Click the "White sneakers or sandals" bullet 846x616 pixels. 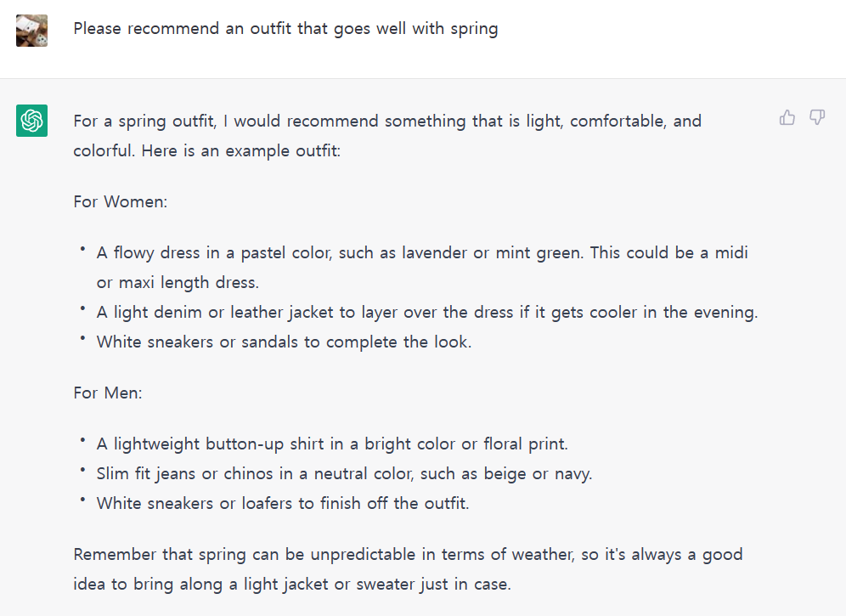pos(284,342)
